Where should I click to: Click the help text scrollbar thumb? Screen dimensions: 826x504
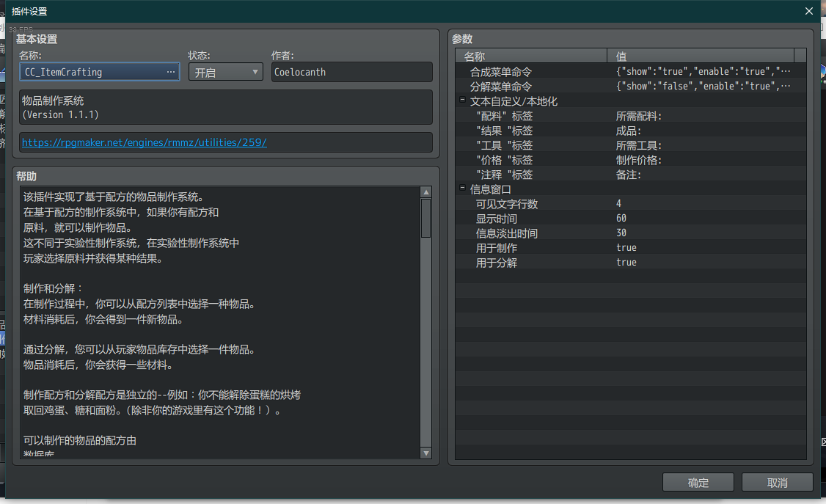[x=426, y=218]
